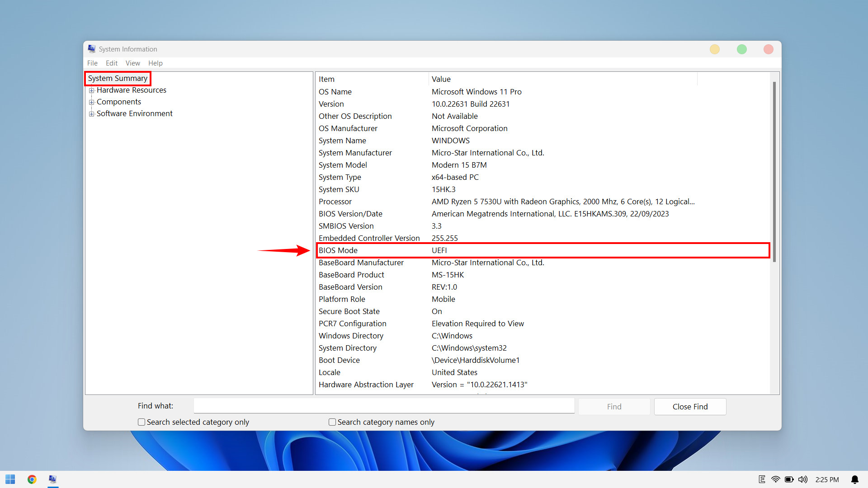Click the Modern 15 B7M value

[459, 165]
